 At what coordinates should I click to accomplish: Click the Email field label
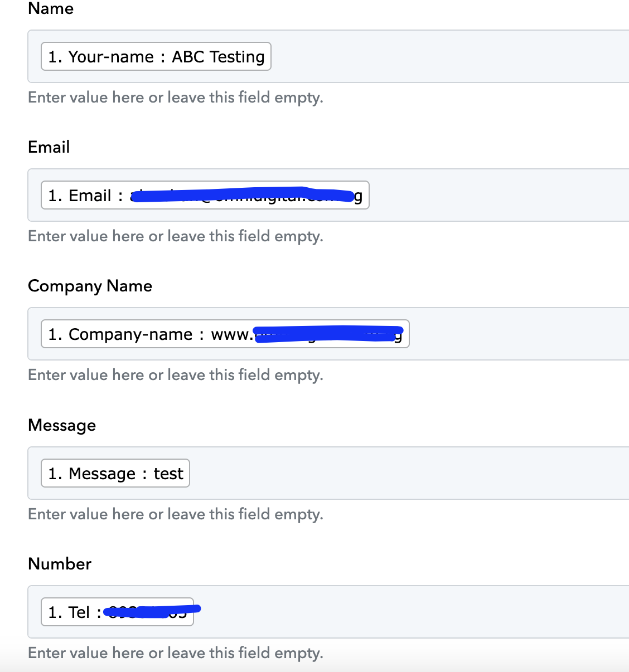pyautogui.click(x=49, y=147)
